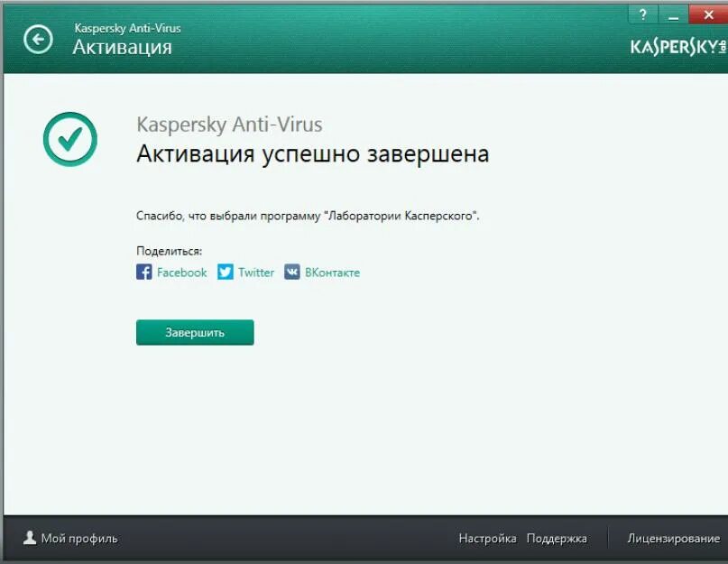Share via the Twitter text link
This screenshot has height=564, width=728.
click(256, 273)
